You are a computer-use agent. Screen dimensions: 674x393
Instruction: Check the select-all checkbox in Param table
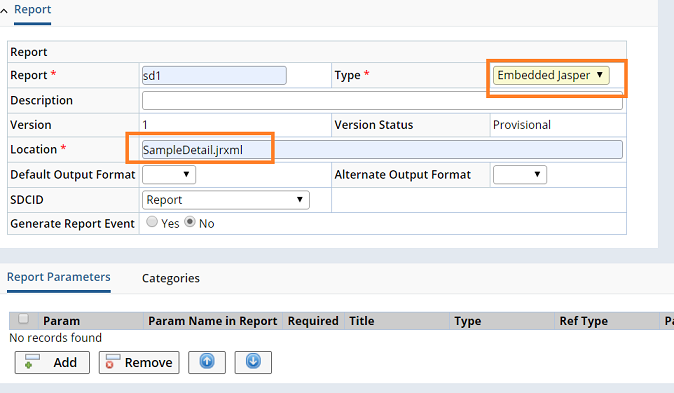[x=23, y=319]
